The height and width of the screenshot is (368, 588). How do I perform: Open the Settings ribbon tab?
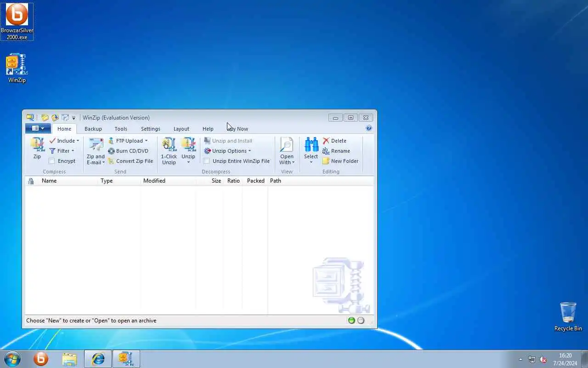point(151,129)
